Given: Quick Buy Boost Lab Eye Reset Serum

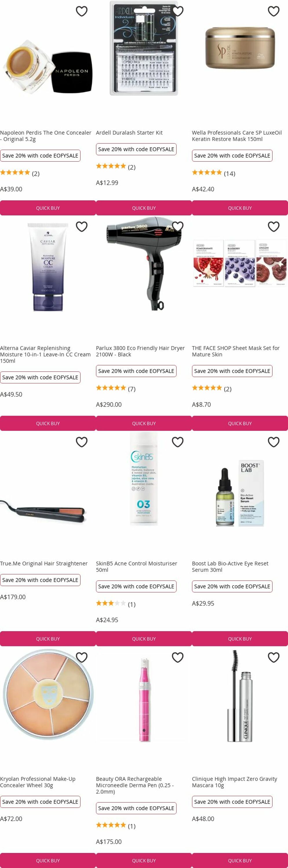Looking at the screenshot, I should [240, 639].
